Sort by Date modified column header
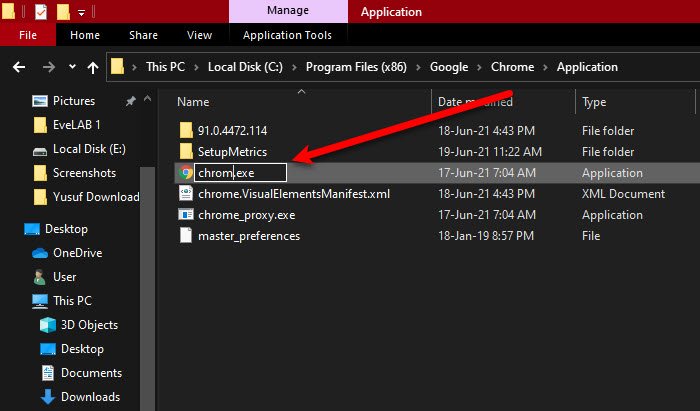 point(475,102)
